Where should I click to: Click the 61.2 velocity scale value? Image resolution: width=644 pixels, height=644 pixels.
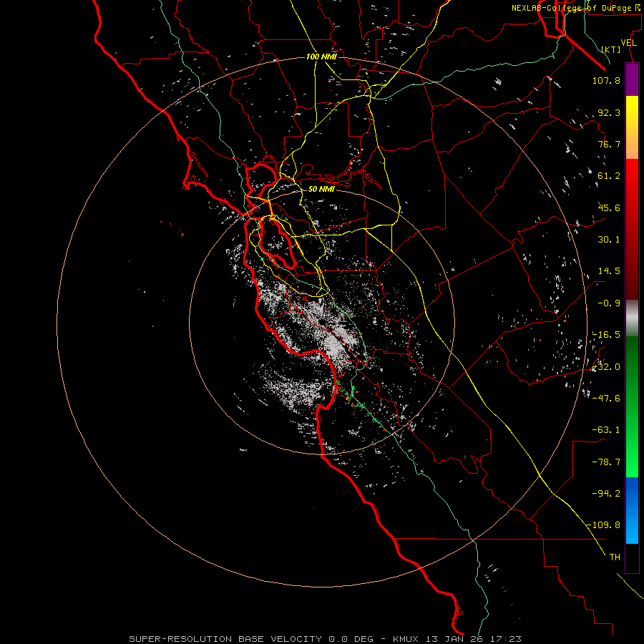609,176
